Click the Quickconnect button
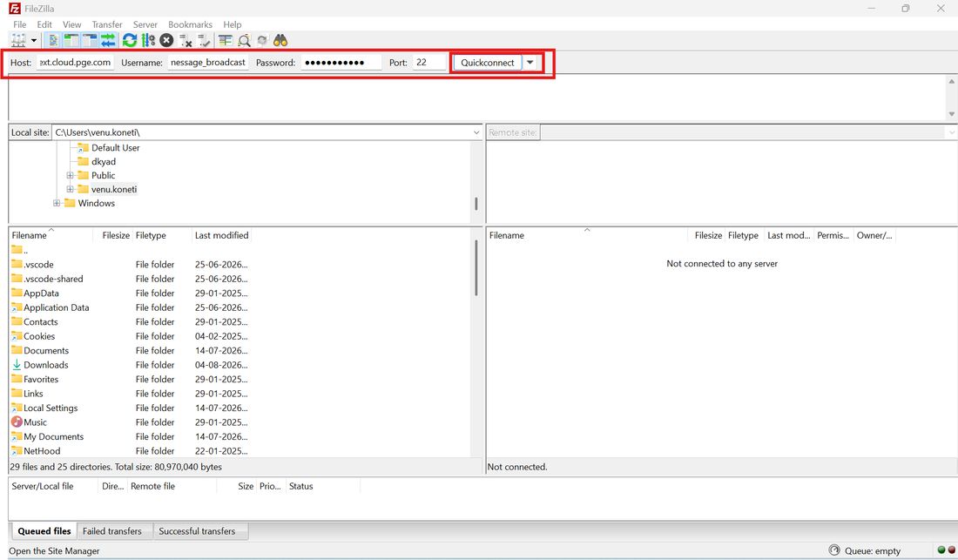Image resolution: width=958 pixels, height=560 pixels. pyautogui.click(x=488, y=63)
